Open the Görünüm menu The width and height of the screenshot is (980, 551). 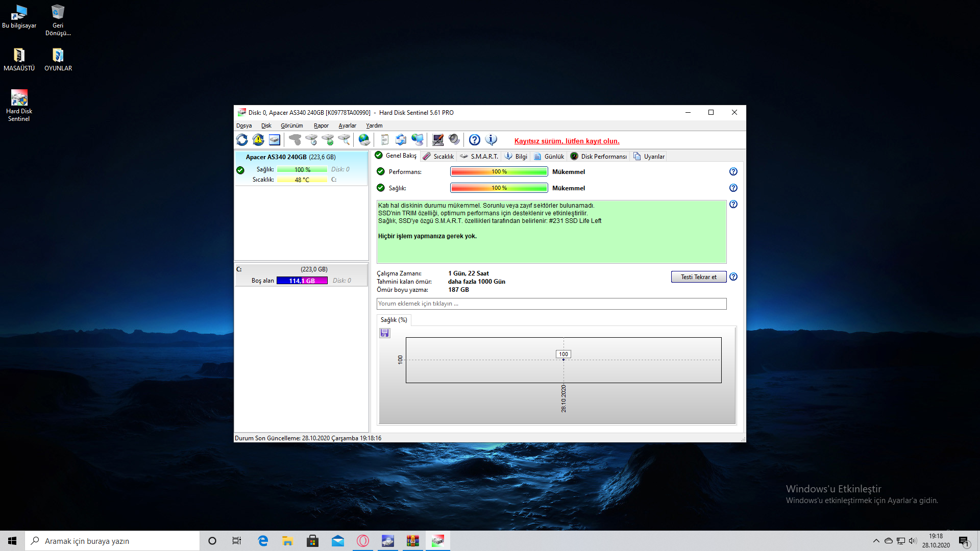(292, 126)
